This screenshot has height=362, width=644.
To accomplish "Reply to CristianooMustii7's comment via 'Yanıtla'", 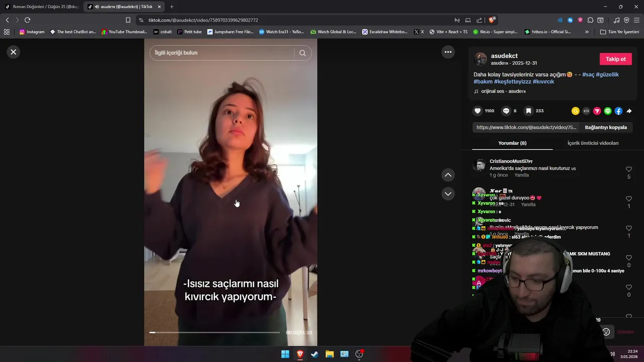I will pyautogui.click(x=521, y=175).
